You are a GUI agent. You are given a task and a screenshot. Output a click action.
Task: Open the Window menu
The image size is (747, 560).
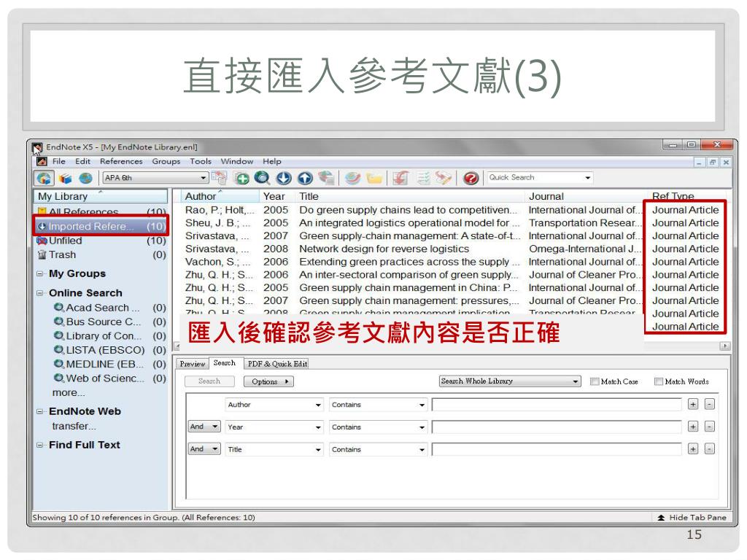point(237,161)
